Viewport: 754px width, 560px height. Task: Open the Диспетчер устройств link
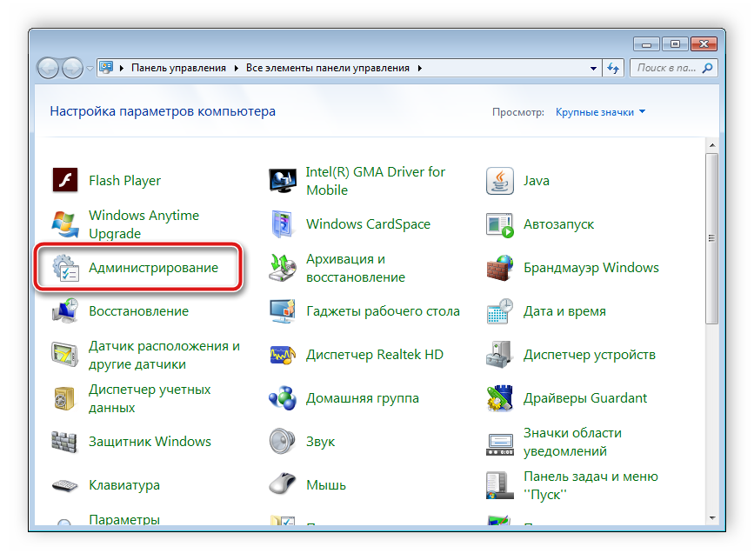click(589, 355)
